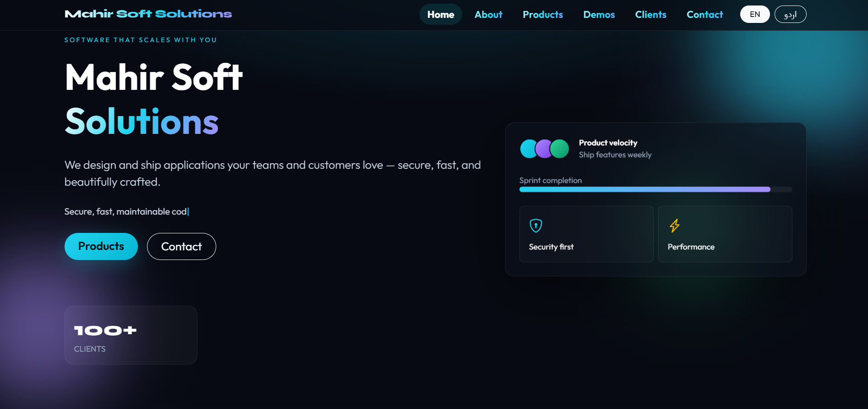This screenshot has width=868, height=409.
Task: Click the Mahir Soft Solutions logo
Action: 148,14
